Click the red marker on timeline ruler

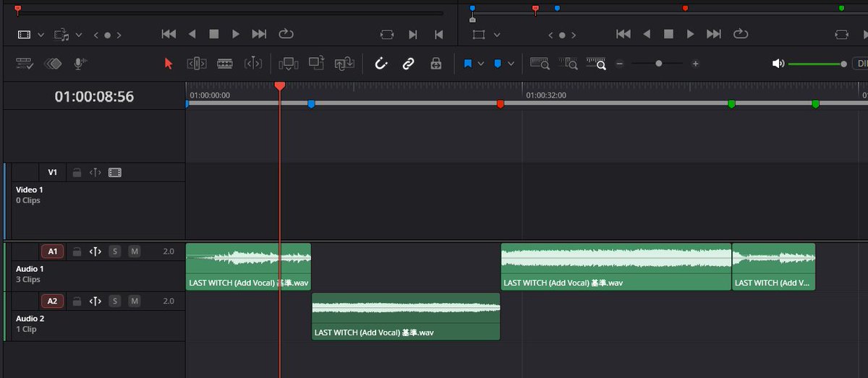[500, 105]
